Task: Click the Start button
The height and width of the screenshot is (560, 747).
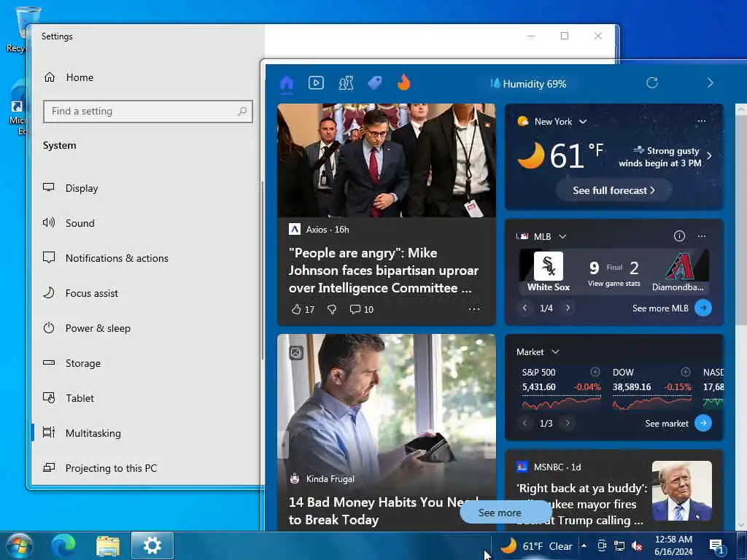Action: 20,545
